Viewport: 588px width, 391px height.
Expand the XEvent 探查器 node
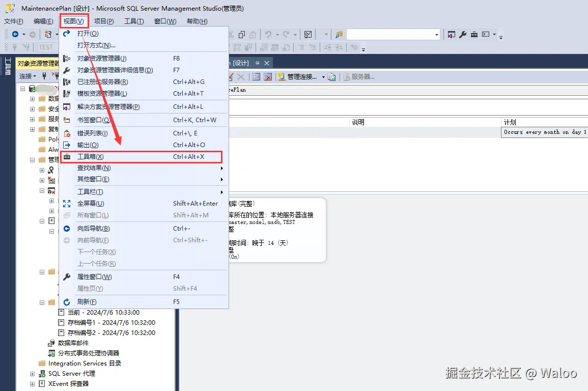pos(32,384)
